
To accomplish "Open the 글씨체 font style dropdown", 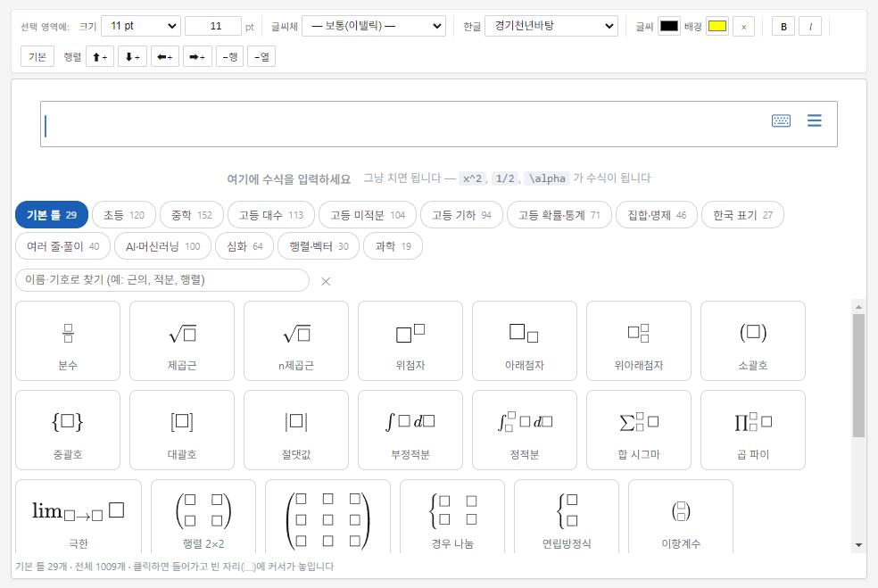I will (x=374, y=26).
